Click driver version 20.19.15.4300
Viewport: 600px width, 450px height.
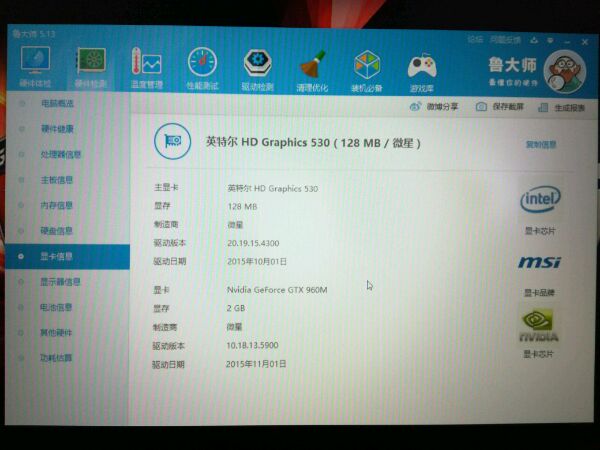tap(253, 243)
